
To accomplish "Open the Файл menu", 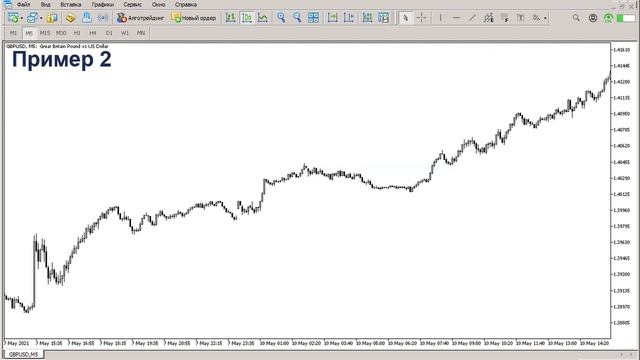I will coord(24,4).
